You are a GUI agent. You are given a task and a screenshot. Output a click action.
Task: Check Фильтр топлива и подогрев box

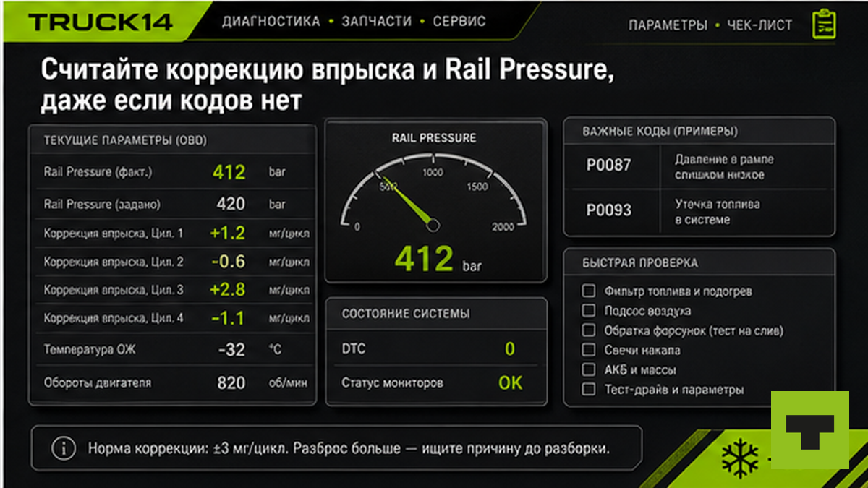point(589,291)
